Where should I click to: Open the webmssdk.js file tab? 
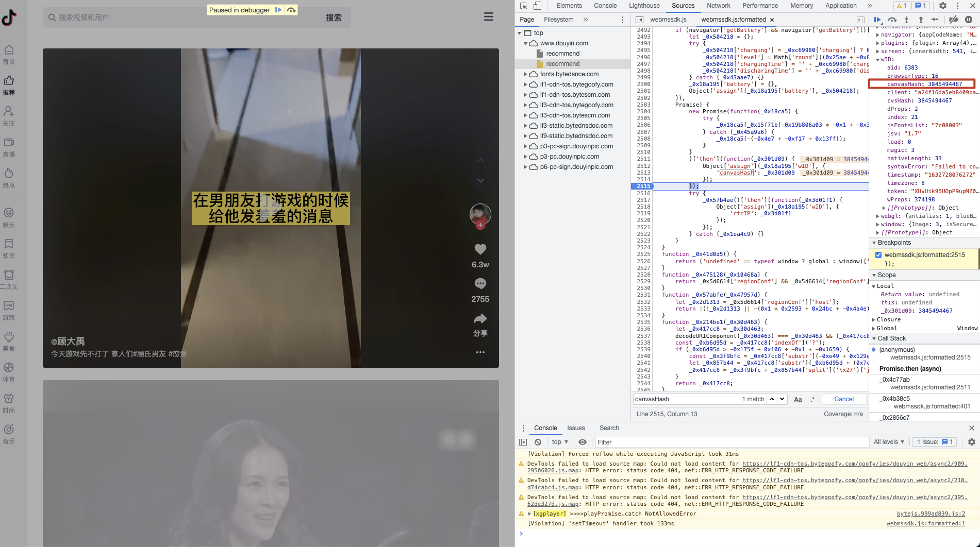click(668, 20)
